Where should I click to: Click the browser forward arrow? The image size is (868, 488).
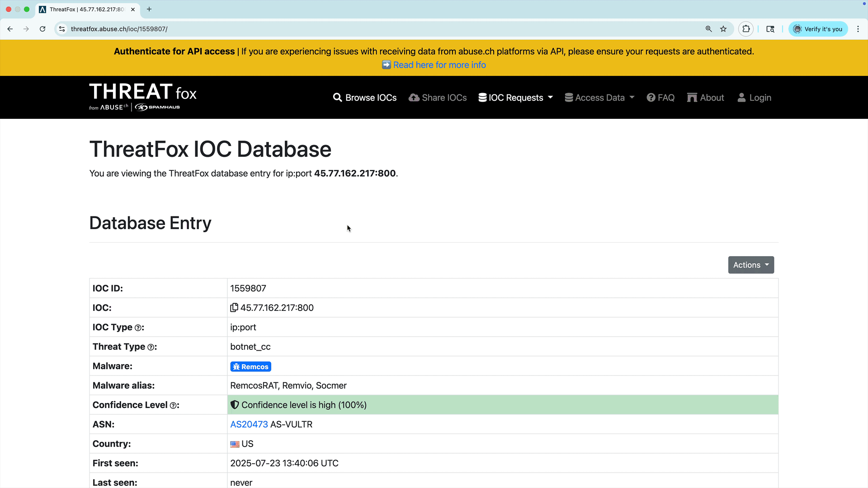coord(26,29)
